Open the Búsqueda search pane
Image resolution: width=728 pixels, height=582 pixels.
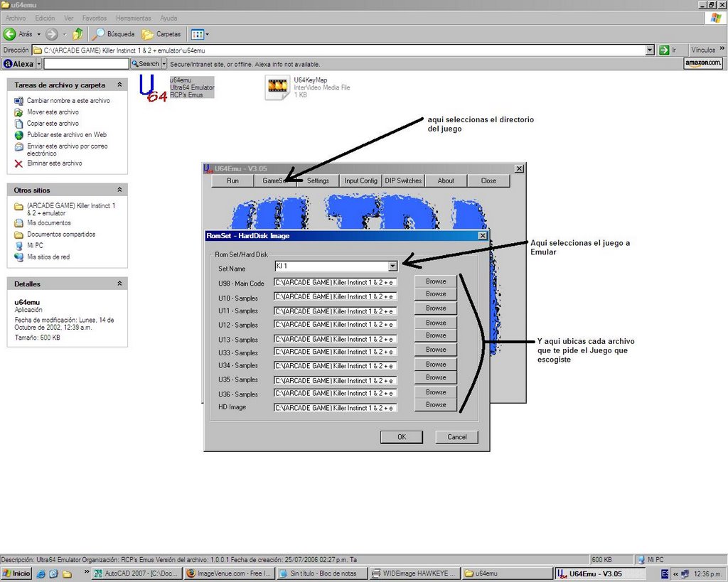[x=113, y=34]
